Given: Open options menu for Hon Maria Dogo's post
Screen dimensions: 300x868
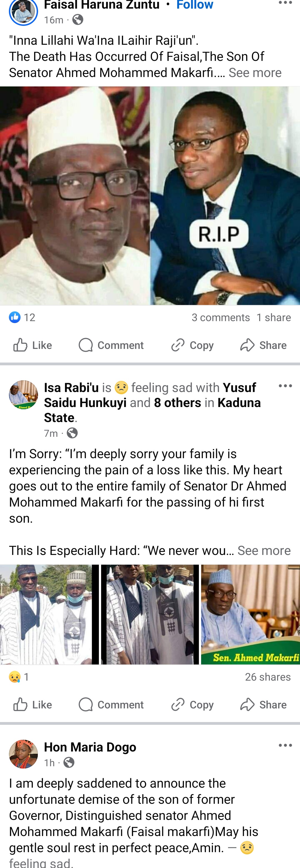Looking at the screenshot, I should pyautogui.click(x=285, y=745).
